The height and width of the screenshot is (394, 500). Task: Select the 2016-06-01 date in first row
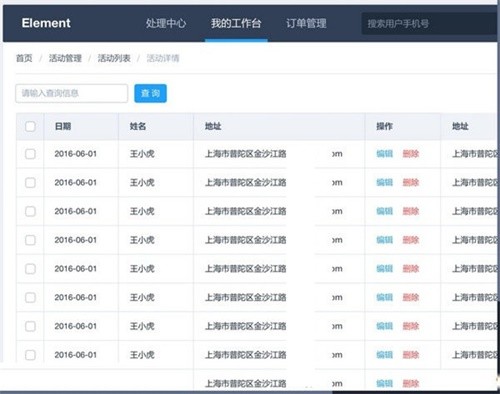tap(76, 154)
